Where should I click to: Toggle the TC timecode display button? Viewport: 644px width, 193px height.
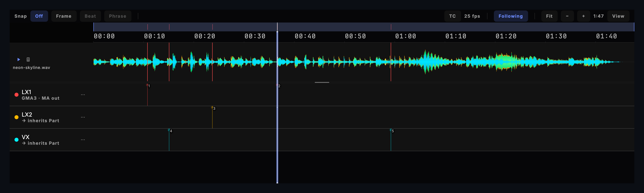[x=452, y=16]
